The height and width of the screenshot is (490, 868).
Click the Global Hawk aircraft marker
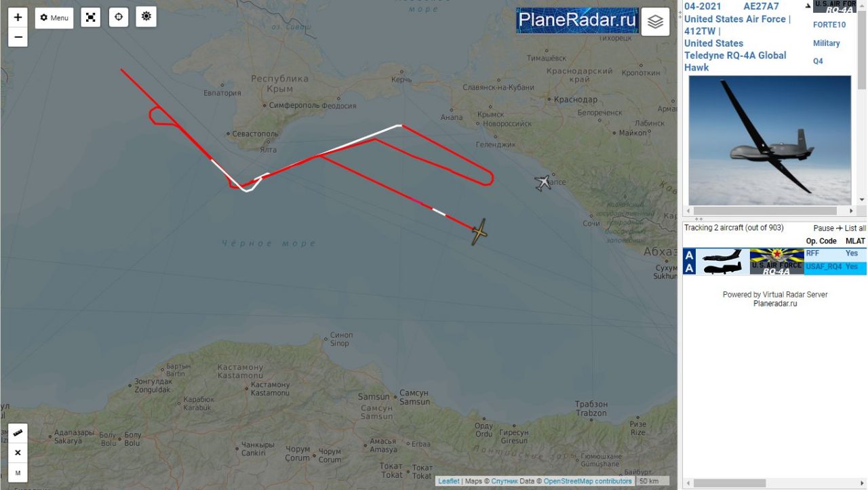pyautogui.click(x=479, y=232)
